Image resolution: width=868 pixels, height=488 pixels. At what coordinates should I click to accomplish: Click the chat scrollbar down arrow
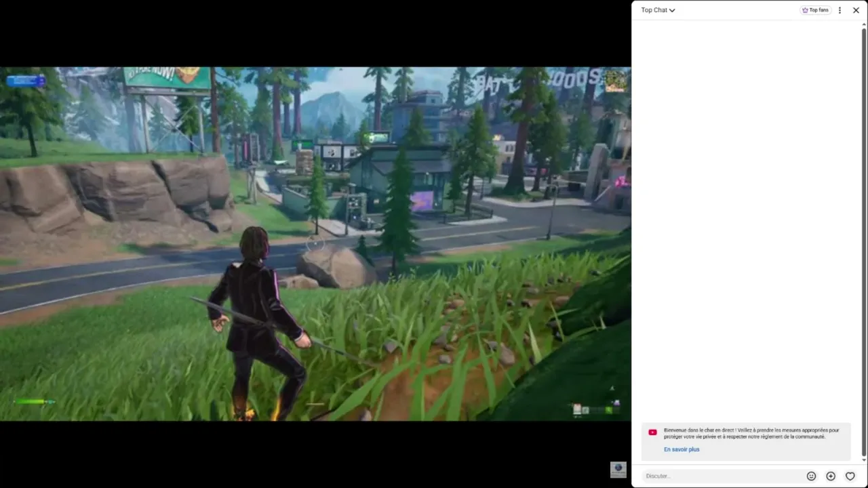pyautogui.click(x=864, y=460)
